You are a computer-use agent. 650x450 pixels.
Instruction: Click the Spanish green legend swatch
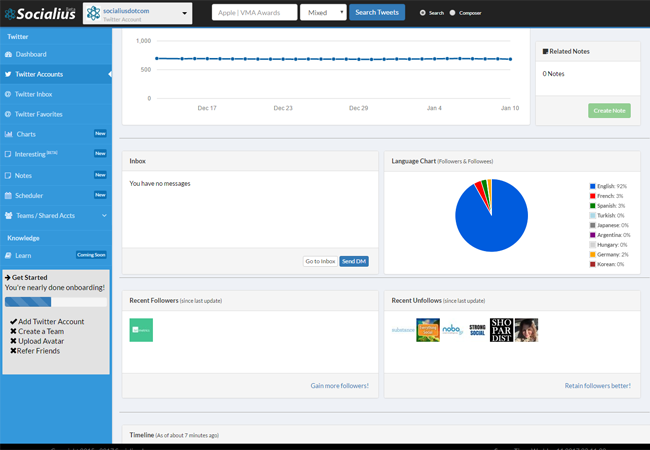(x=592, y=206)
